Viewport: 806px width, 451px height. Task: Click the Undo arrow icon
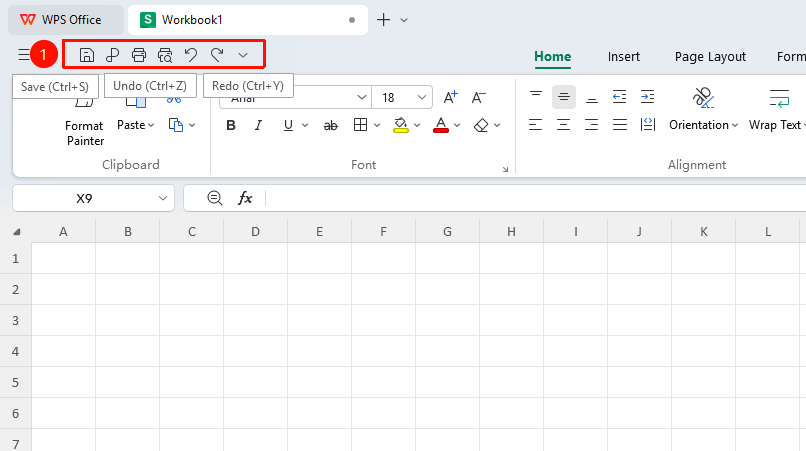(191, 55)
